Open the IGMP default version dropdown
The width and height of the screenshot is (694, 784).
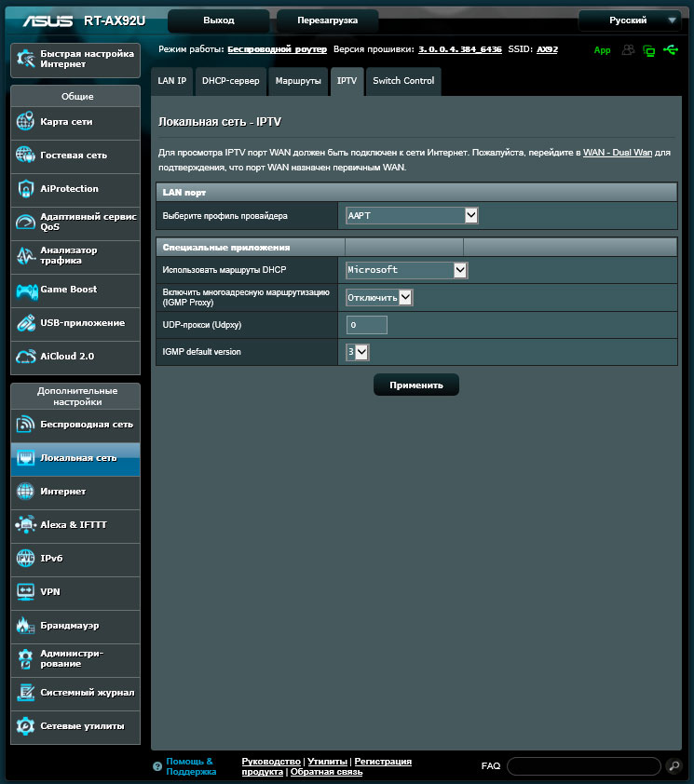click(x=358, y=352)
